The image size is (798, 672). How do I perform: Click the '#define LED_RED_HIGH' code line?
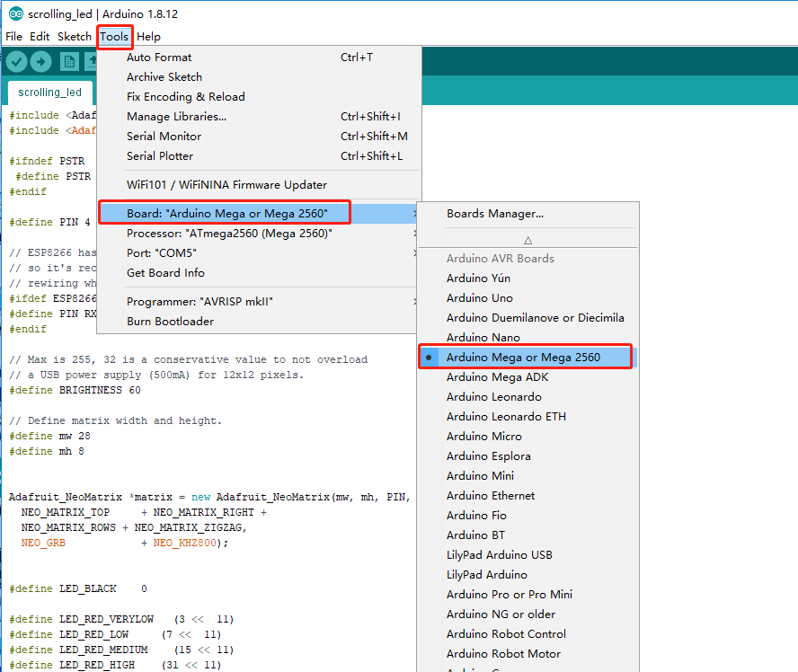[115, 665]
